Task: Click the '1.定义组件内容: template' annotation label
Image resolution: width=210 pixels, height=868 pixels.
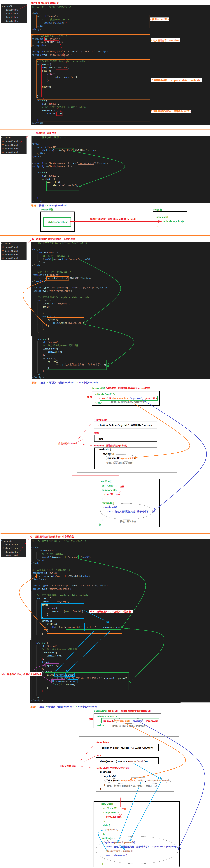Action: pos(165,40)
